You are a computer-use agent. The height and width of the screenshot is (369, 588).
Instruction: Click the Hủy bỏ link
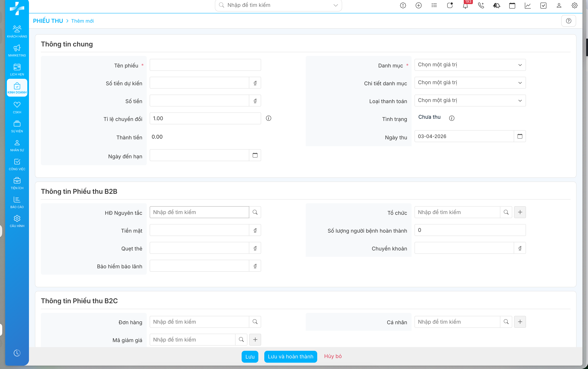tap(333, 356)
